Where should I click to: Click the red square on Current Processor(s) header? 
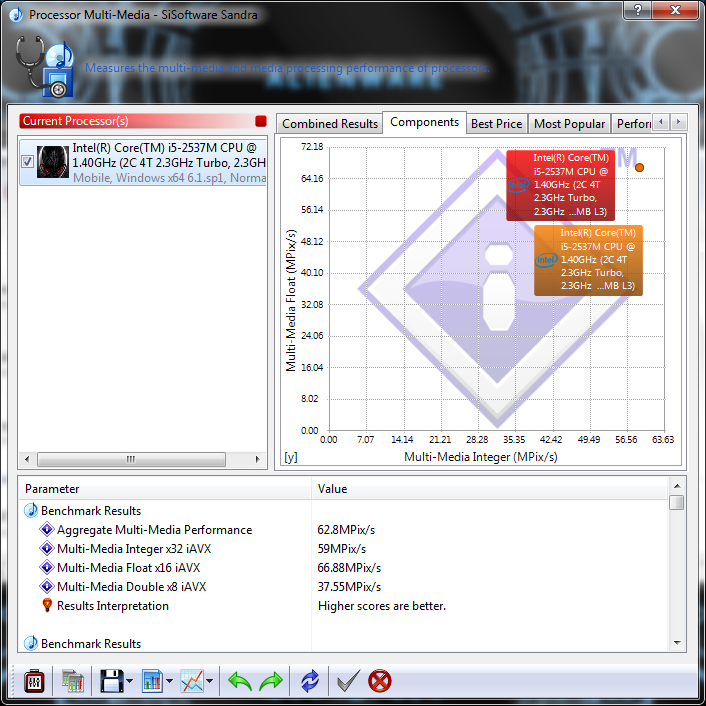(261, 121)
